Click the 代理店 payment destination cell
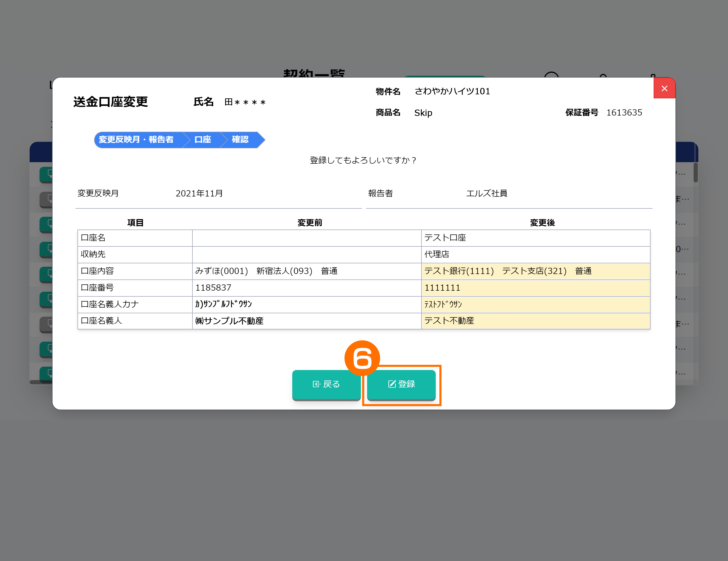 (436, 254)
